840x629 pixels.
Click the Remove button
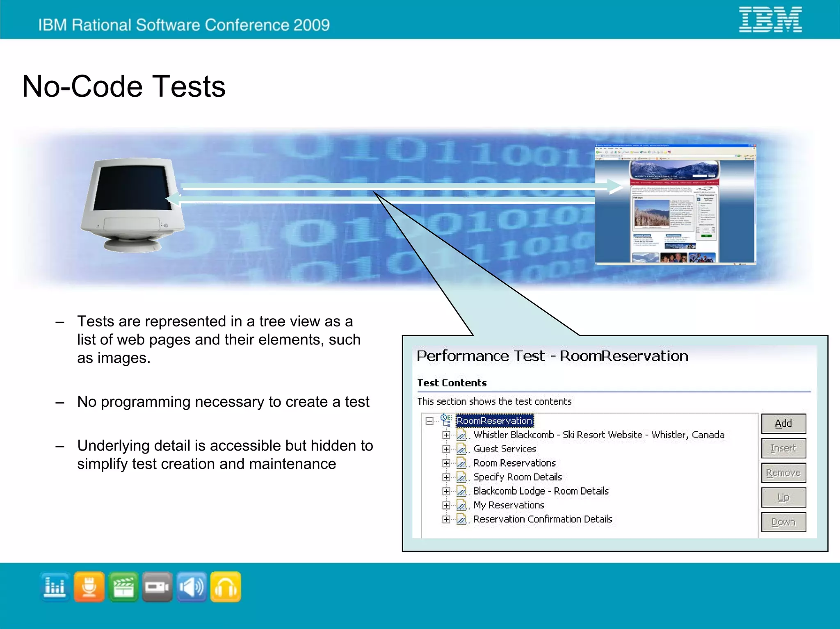click(x=783, y=473)
